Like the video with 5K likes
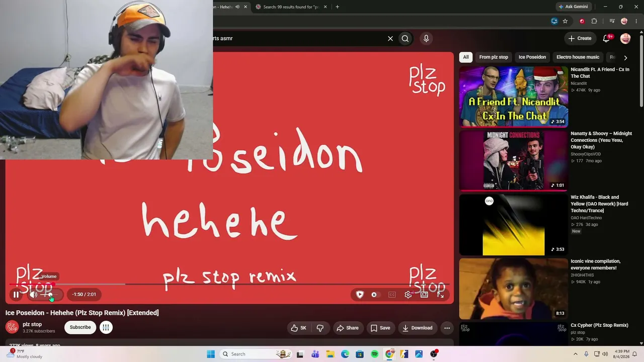644x362 pixels. click(298, 328)
